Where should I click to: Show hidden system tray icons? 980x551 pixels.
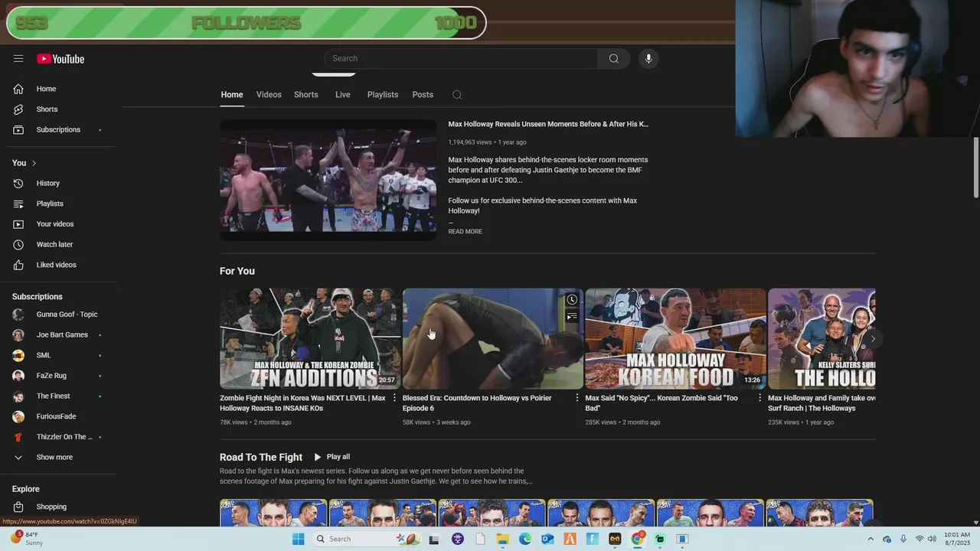[871, 539]
